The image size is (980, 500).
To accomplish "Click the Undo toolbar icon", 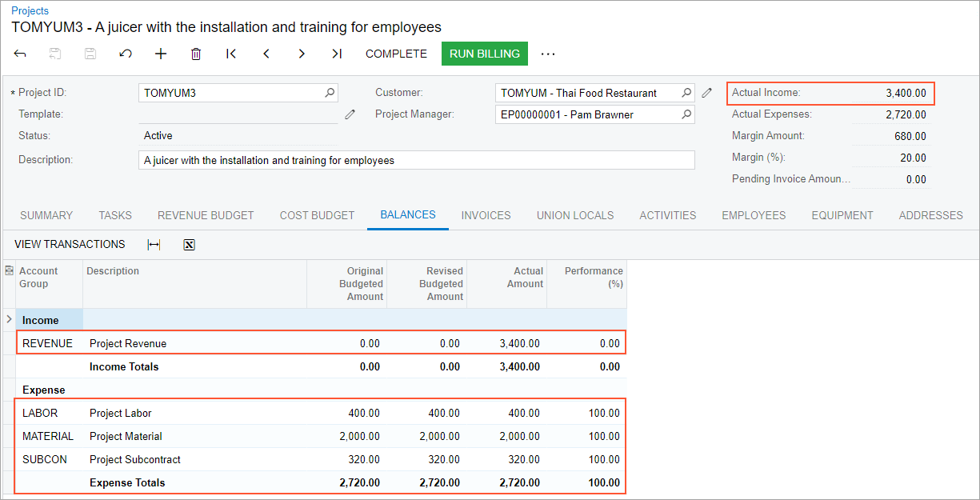I will coord(126,54).
